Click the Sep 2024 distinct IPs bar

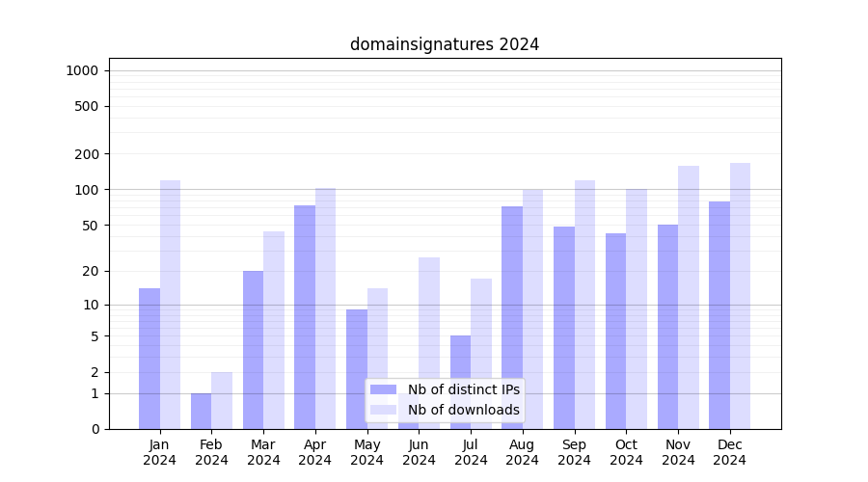(x=564, y=328)
